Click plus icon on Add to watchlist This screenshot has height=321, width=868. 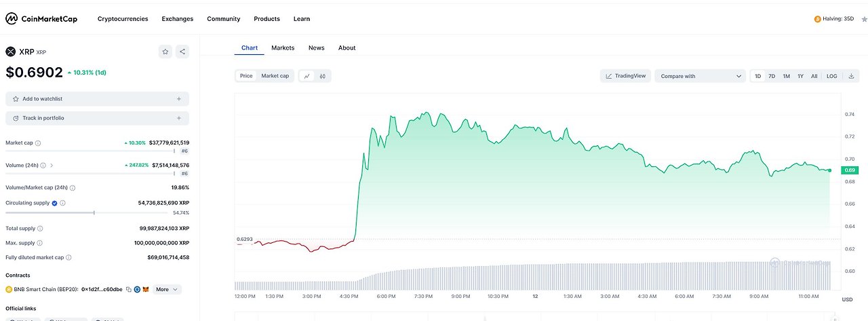click(179, 98)
